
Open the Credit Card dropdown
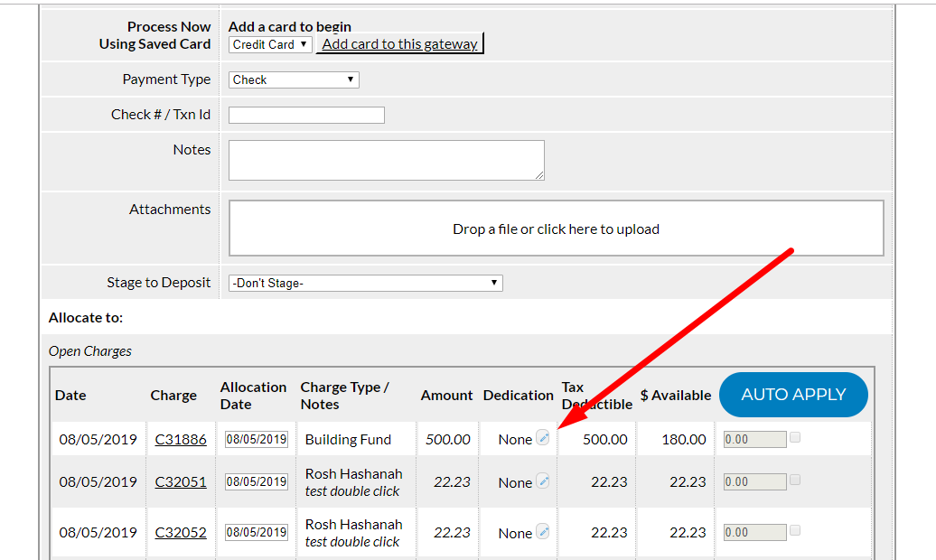point(270,44)
